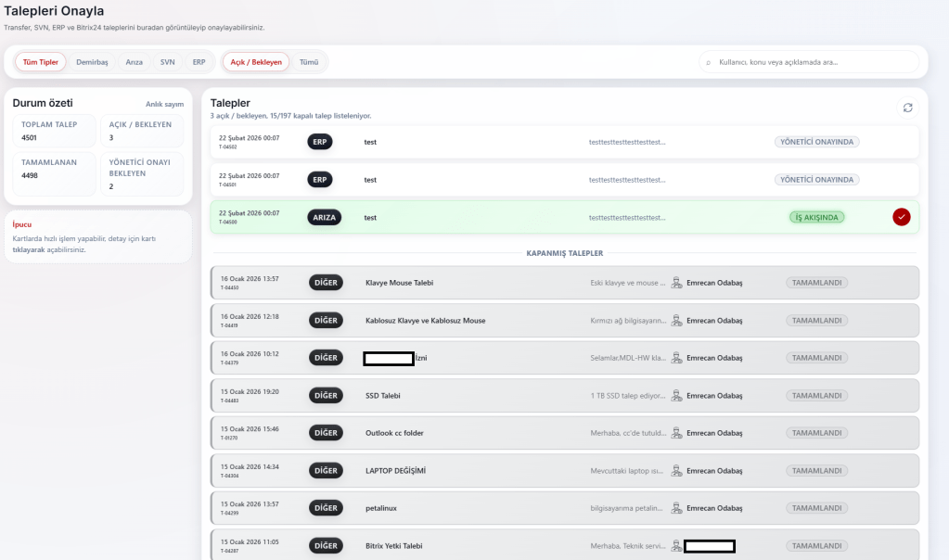Show only ERP type requests

[199, 62]
